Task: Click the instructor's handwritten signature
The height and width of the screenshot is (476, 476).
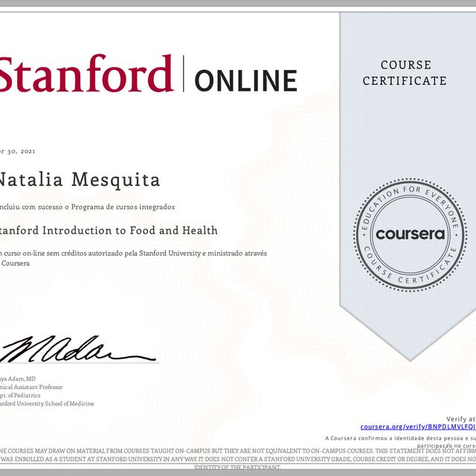Action: (77, 349)
